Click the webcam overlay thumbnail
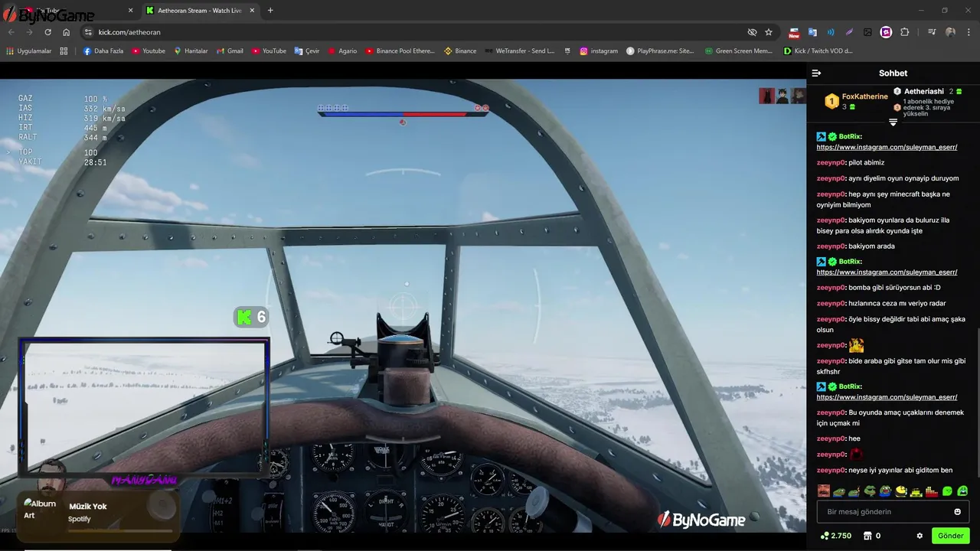 pyautogui.click(x=144, y=406)
